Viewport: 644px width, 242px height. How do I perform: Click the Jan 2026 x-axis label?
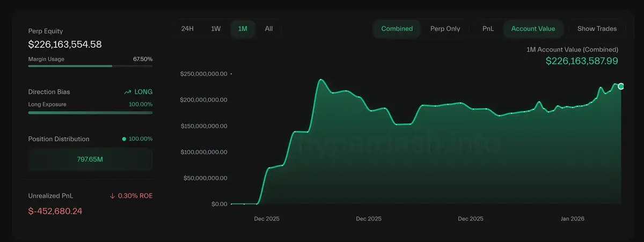coord(573,219)
